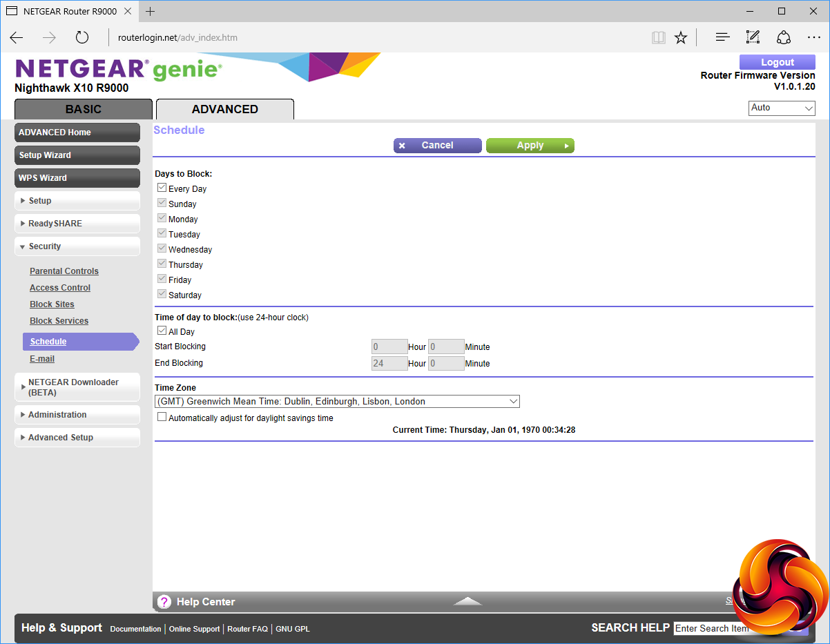
Task: Open Block Sites page
Action: pos(52,304)
